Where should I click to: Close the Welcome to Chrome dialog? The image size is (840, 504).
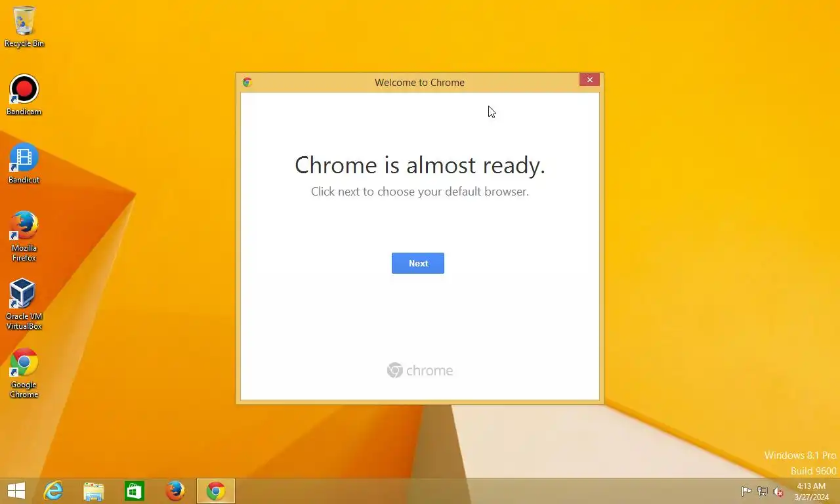[x=589, y=79]
